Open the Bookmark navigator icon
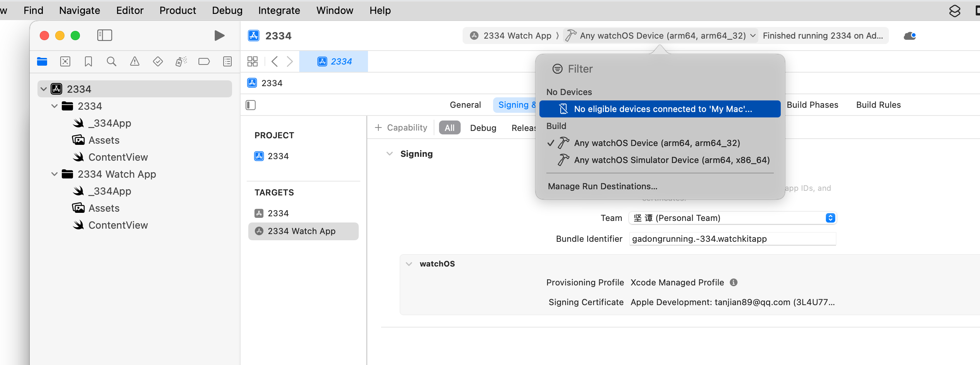Screen dimensions: 980x365 coord(88,61)
